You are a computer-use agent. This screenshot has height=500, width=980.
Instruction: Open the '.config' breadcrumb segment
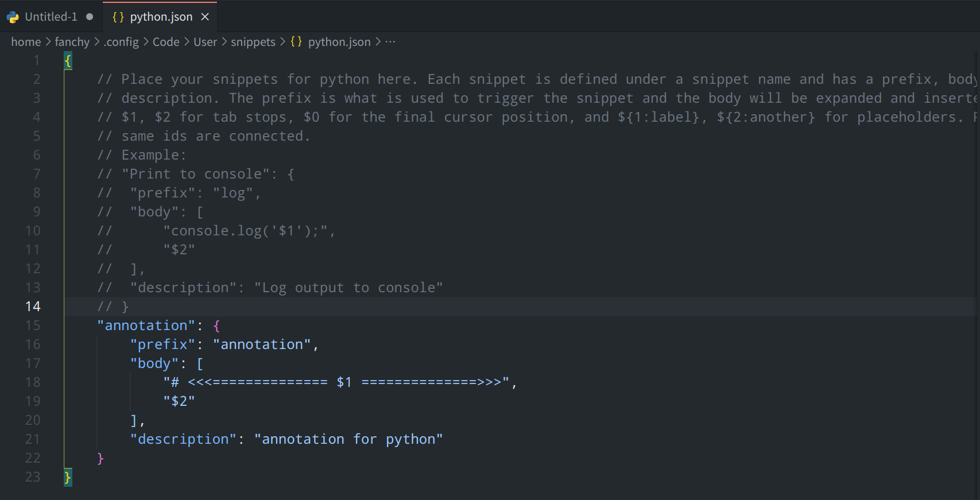point(121,42)
